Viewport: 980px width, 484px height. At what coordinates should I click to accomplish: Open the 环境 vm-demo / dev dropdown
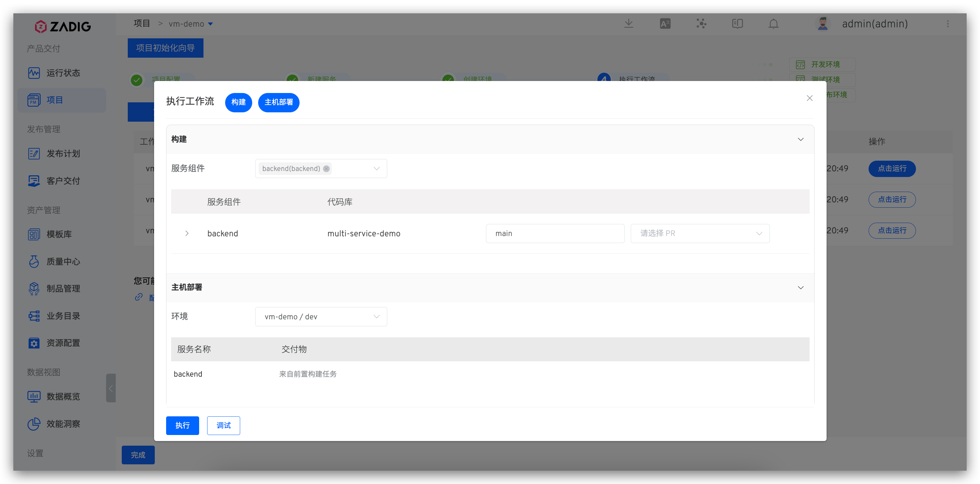click(321, 317)
